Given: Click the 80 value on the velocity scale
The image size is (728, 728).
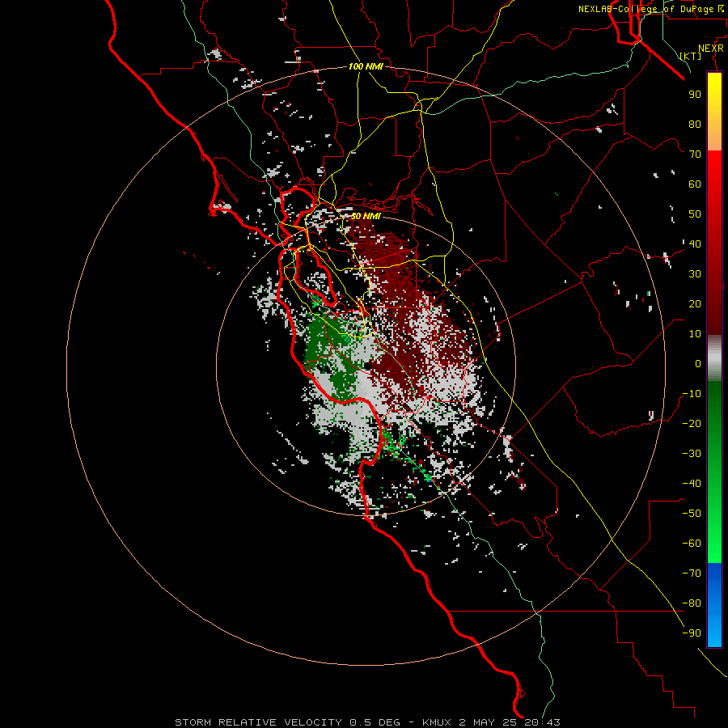Looking at the screenshot, I should click(x=695, y=124).
